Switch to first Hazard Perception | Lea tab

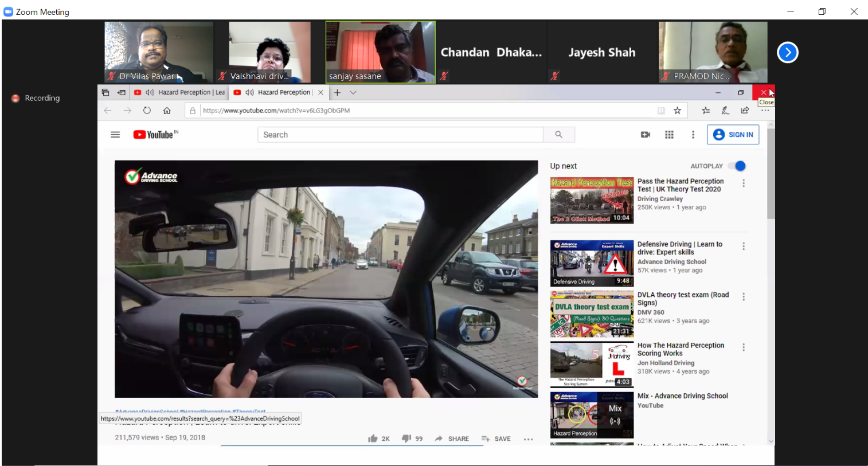(179, 92)
